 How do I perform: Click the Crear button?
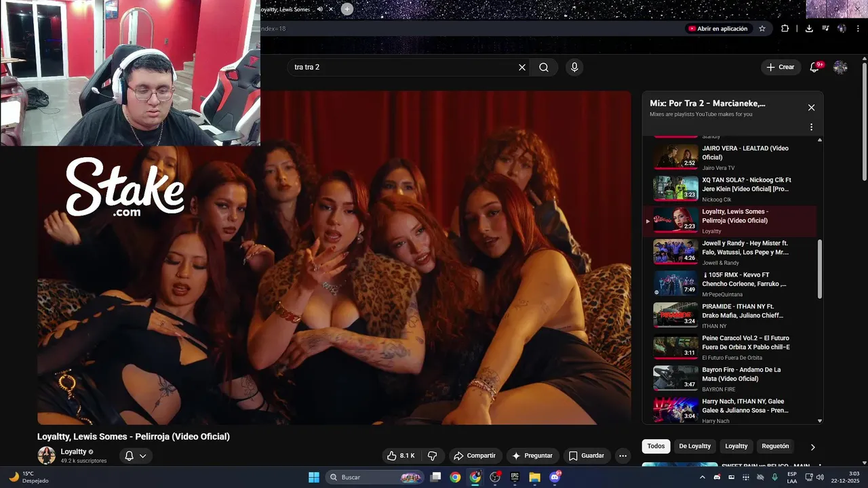click(781, 67)
